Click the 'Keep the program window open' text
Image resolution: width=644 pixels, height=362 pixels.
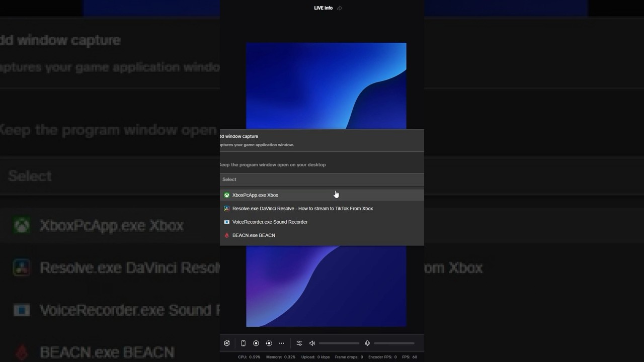click(x=273, y=165)
